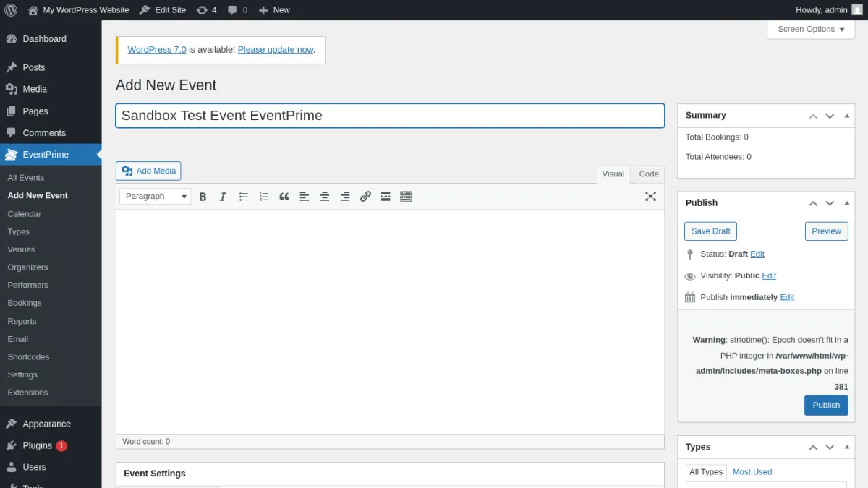Open All Events submenu item
The height and width of the screenshot is (488, 868).
click(26, 178)
